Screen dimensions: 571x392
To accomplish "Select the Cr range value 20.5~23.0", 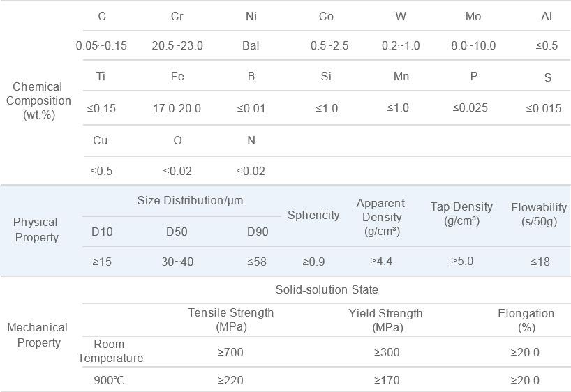I will pos(177,46).
